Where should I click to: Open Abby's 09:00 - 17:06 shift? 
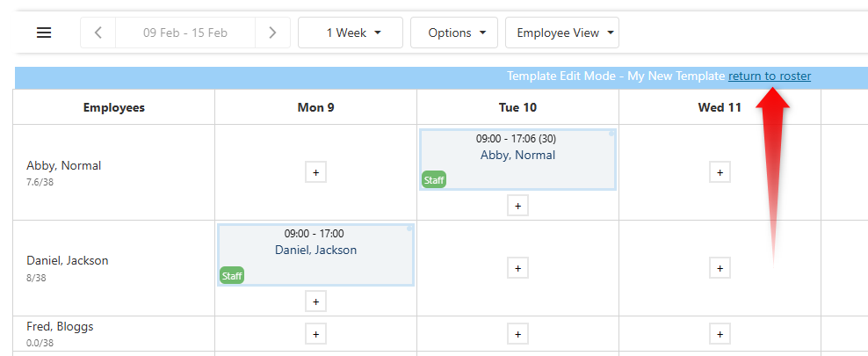[517, 155]
